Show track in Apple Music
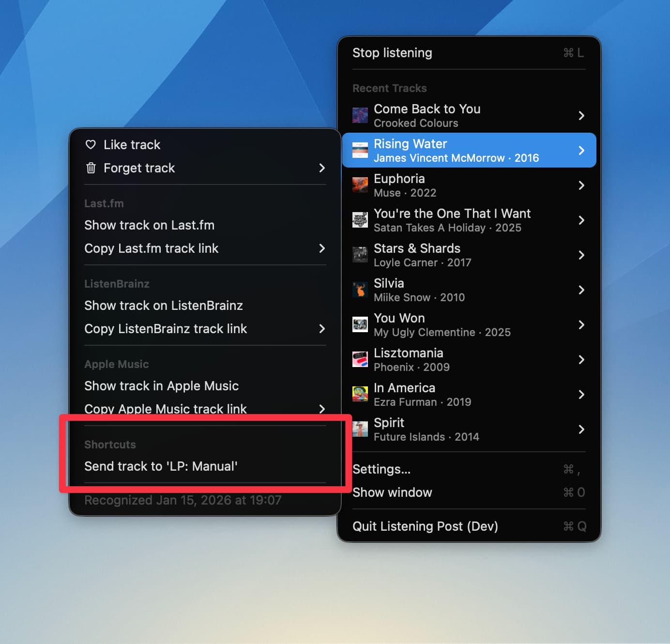The height and width of the screenshot is (644, 670). coord(161,386)
